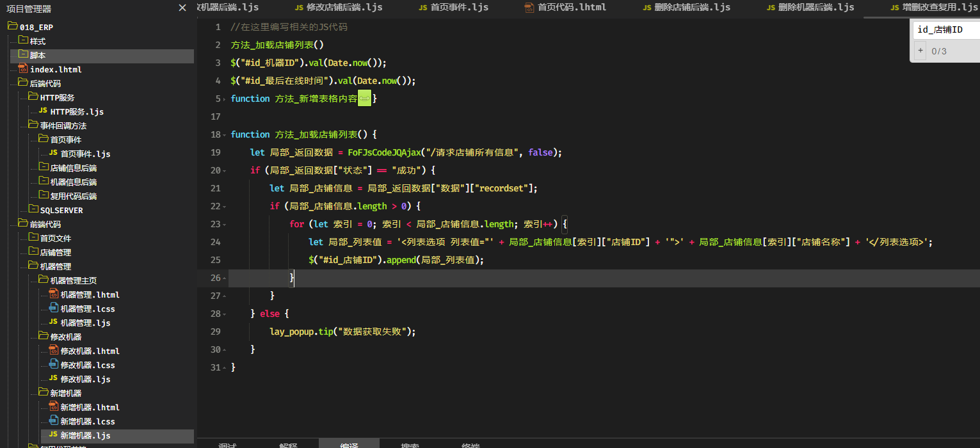Viewport: 980px width, 448px height.
Task: Select the 首页事件 folder
Action: [65, 140]
